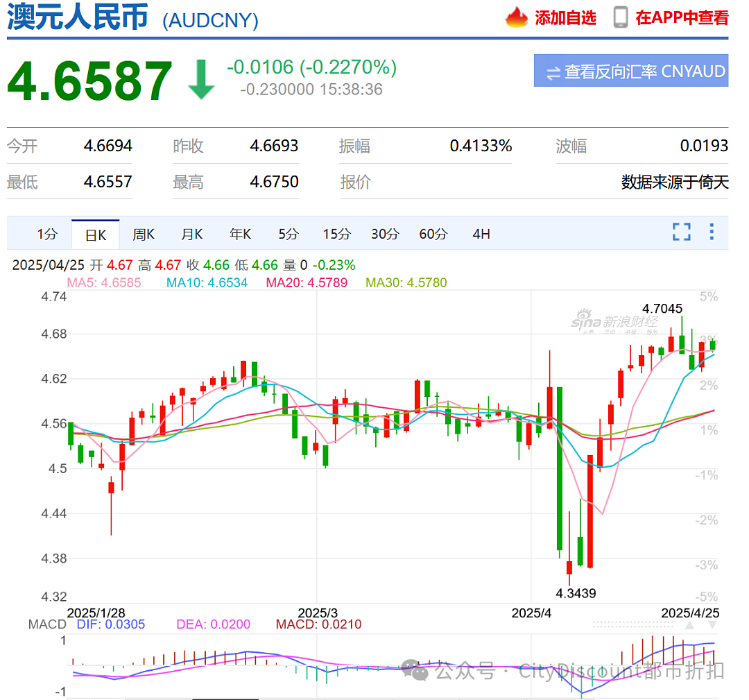749x700 pixels.
Task: Click the current price 4.6587
Action: [x=89, y=80]
